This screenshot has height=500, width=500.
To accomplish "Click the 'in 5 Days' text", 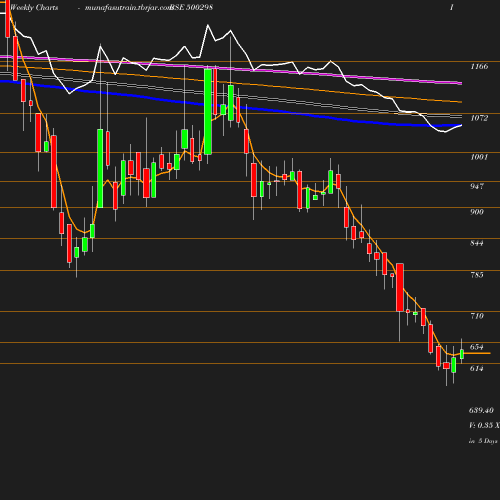I will (483, 441).
